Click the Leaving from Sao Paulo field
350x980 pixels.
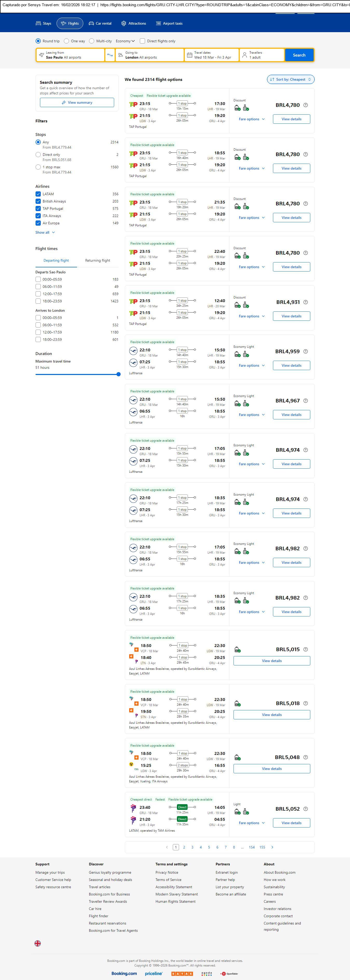click(x=70, y=55)
